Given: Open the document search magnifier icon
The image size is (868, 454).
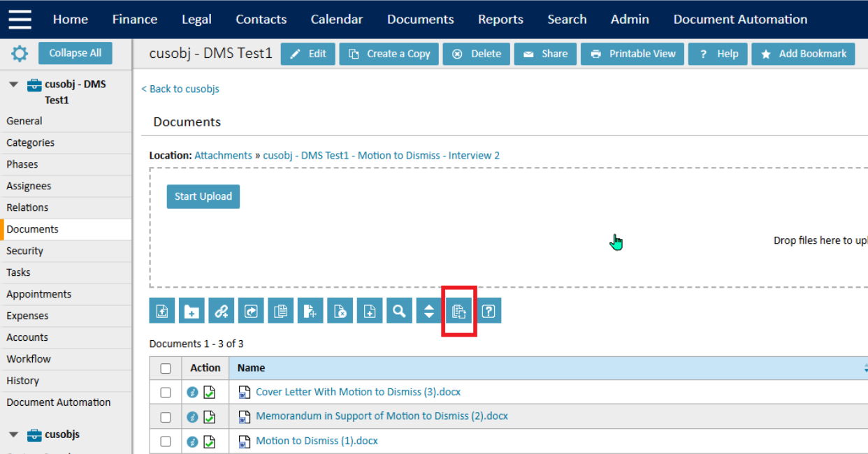Looking at the screenshot, I should point(399,310).
